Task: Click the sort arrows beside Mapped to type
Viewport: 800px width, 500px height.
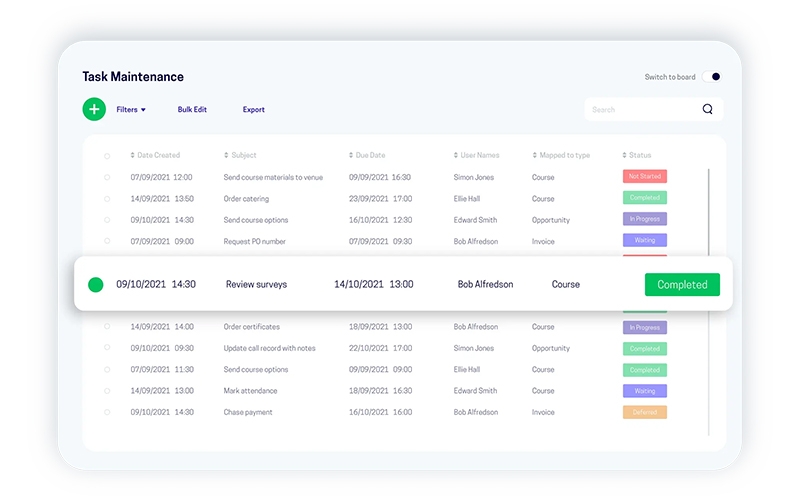Action: [x=535, y=156]
